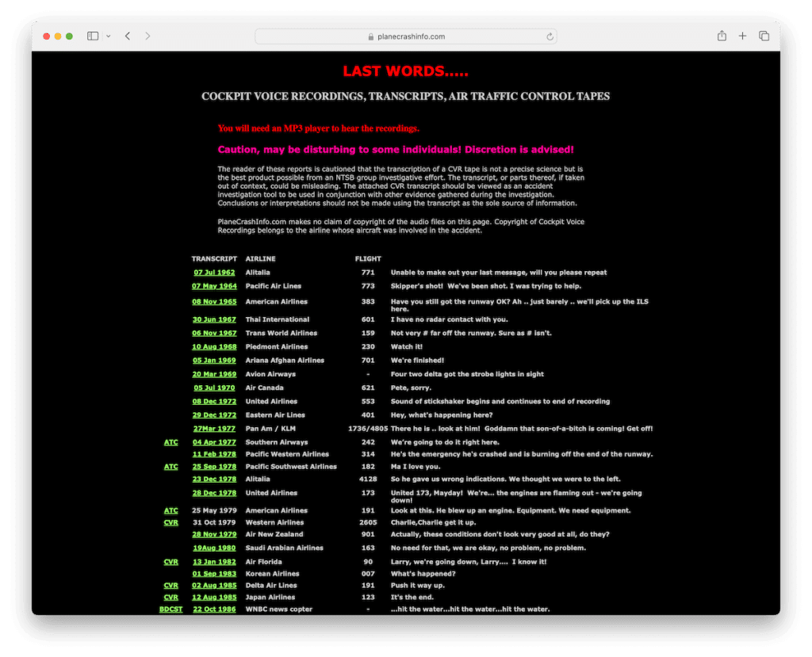This screenshot has height=657, width=812.
Task: Open the 27Mar 1977 Pan Am / KLM transcript
Action: tap(214, 429)
